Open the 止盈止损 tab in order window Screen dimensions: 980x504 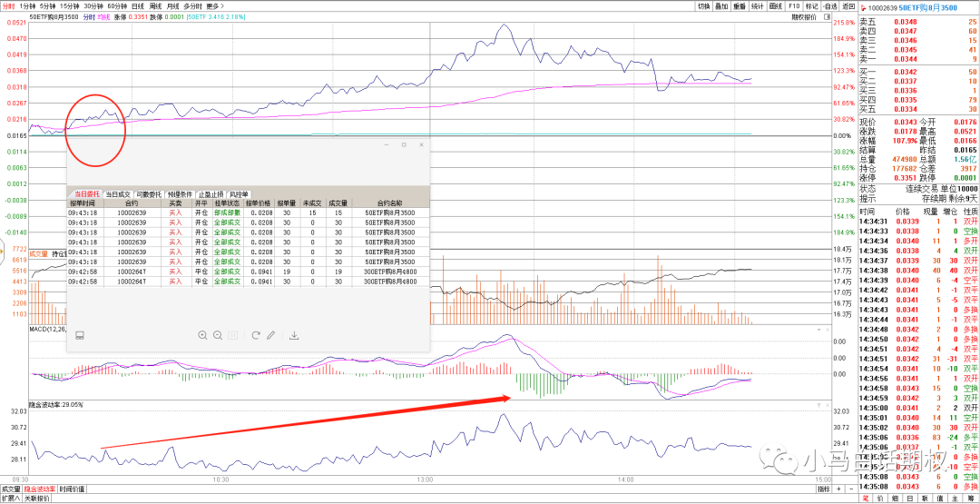pos(211,194)
